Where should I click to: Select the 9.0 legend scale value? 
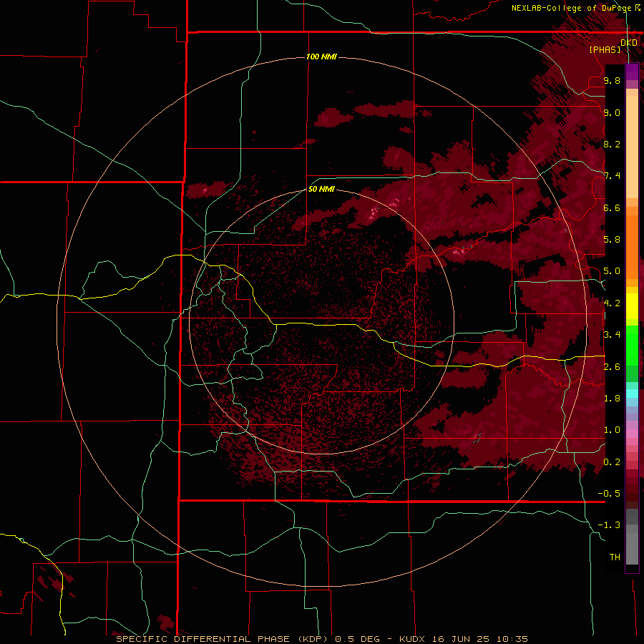612,112
